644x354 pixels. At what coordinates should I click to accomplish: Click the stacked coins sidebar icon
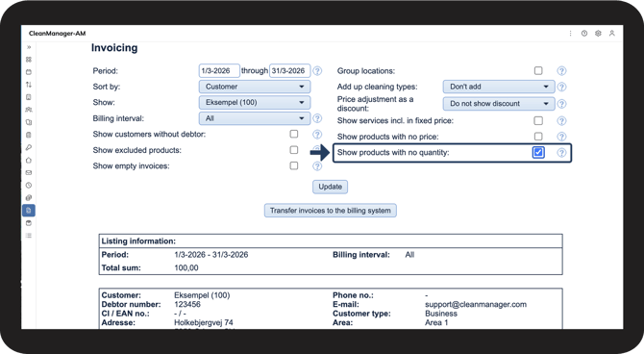(29, 198)
